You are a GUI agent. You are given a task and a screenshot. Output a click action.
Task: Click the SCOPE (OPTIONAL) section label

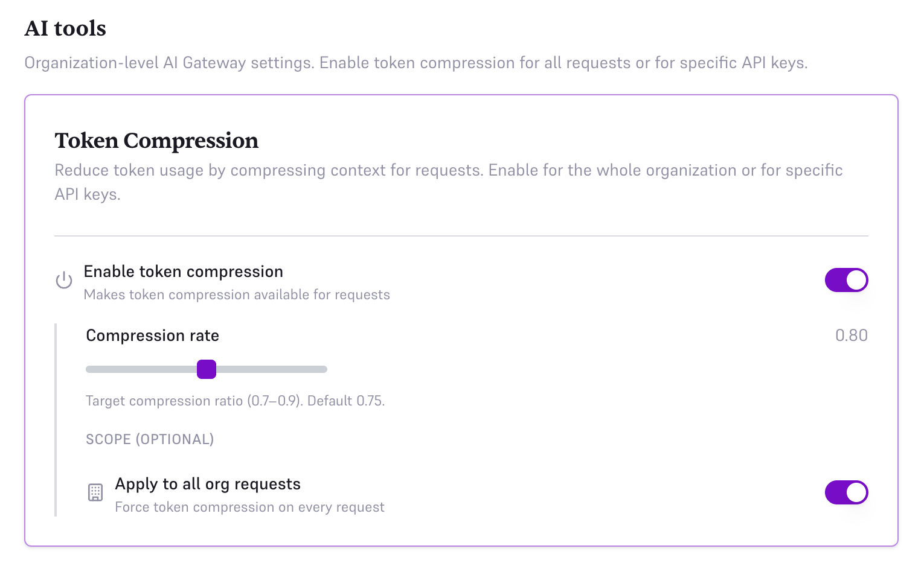[149, 439]
